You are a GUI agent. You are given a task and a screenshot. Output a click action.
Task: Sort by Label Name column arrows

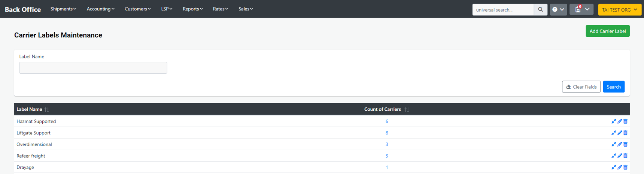pyautogui.click(x=47, y=110)
